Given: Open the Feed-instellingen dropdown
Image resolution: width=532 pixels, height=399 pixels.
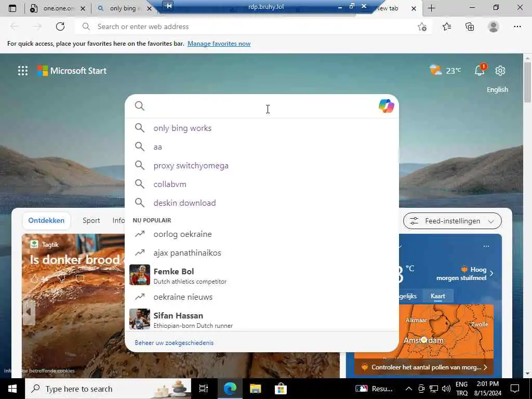Looking at the screenshot, I should coord(453,221).
